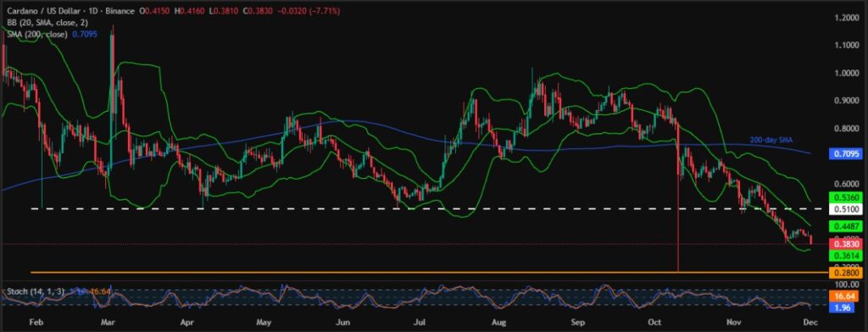The height and width of the screenshot is (332, 868).
Task: Click the long red October crash candle wick
Action: (x=678, y=221)
